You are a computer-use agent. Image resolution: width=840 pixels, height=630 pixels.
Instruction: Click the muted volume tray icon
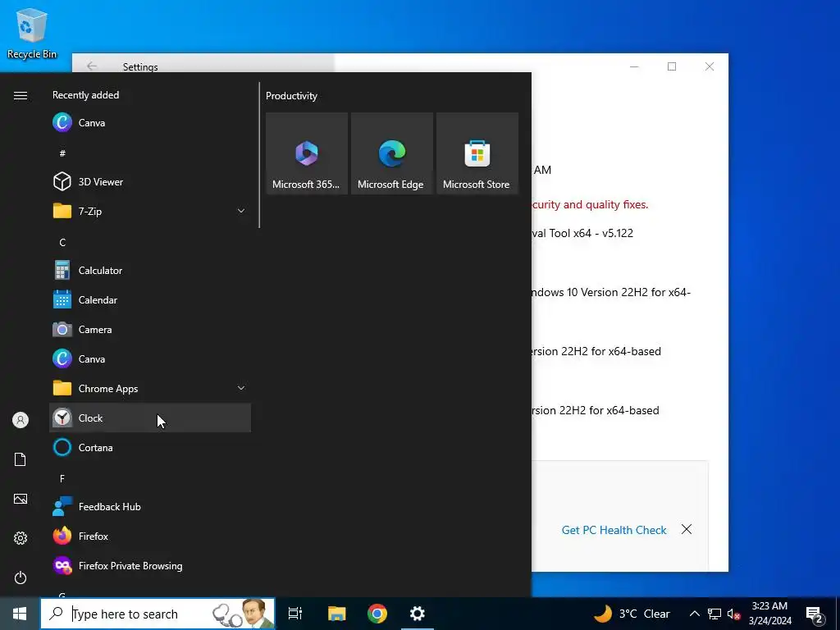click(x=733, y=614)
